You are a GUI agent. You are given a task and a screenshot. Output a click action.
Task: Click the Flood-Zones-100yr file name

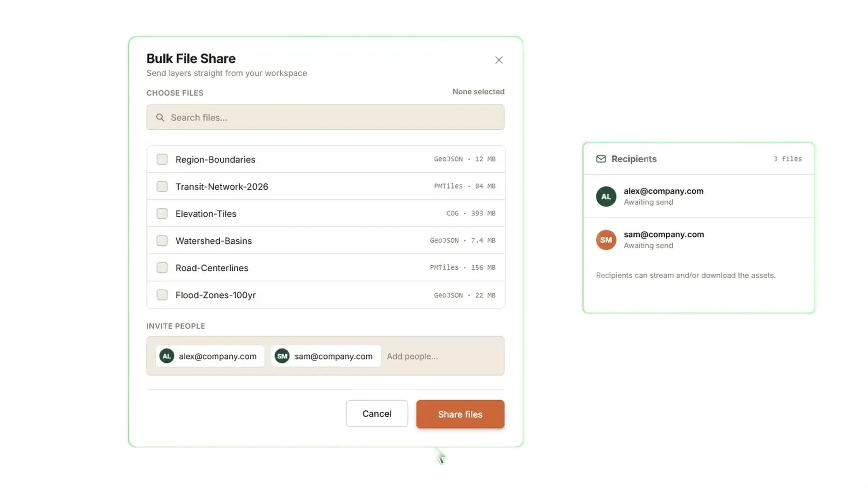click(216, 295)
